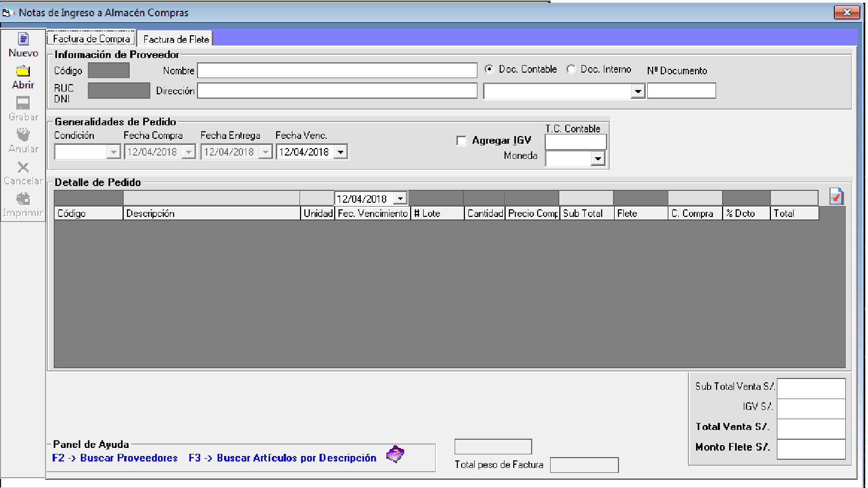The image size is (868, 488).
Task: Click the checkmark document icon beside grid
Action: [836, 197]
